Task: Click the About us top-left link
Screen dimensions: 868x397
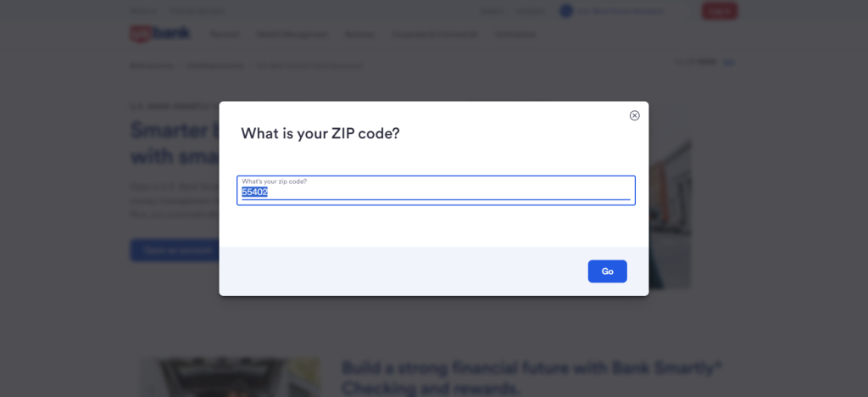Action: tap(143, 11)
